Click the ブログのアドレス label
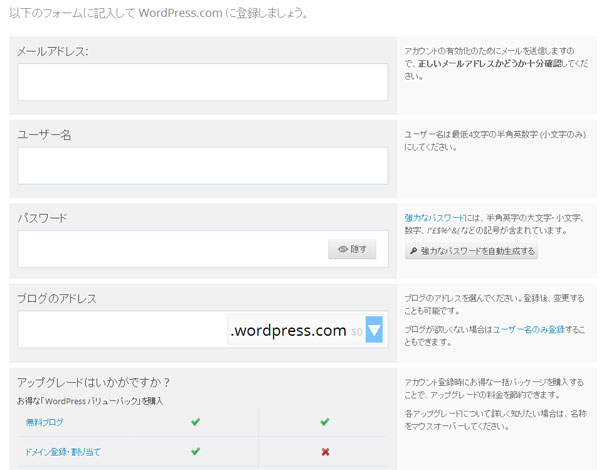The width and height of the screenshot is (609, 470). [57, 298]
